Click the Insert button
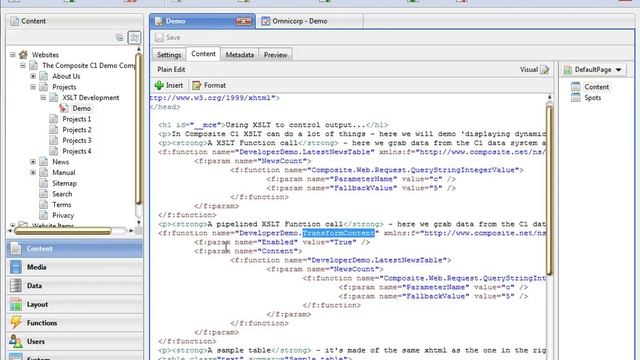Screen dimensions: 640x360 (169, 85)
